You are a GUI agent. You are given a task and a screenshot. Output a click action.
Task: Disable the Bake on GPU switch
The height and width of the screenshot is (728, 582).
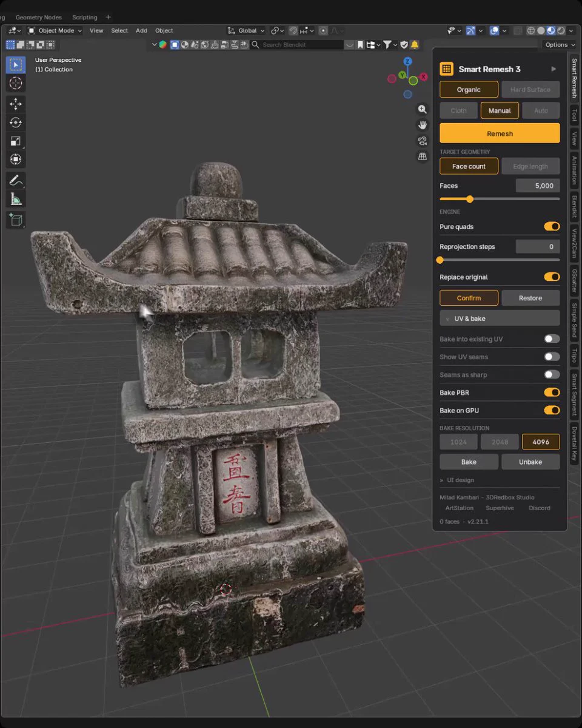point(552,410)
